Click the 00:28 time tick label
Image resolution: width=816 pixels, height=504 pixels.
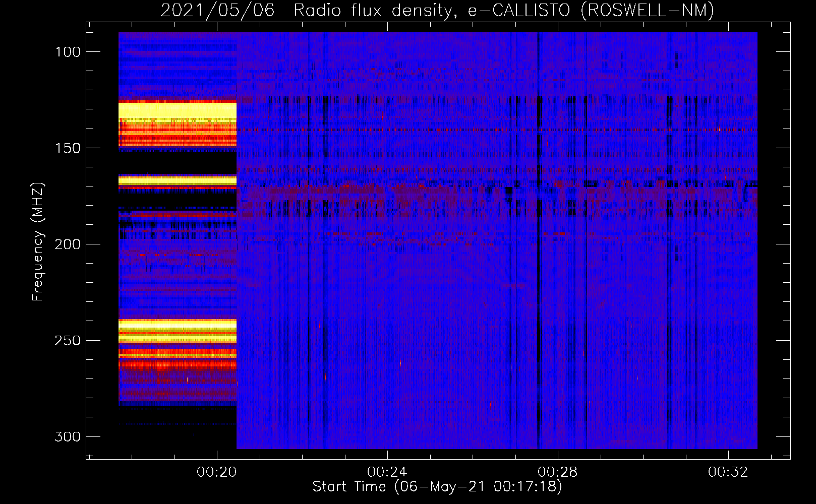coord(558,472)
